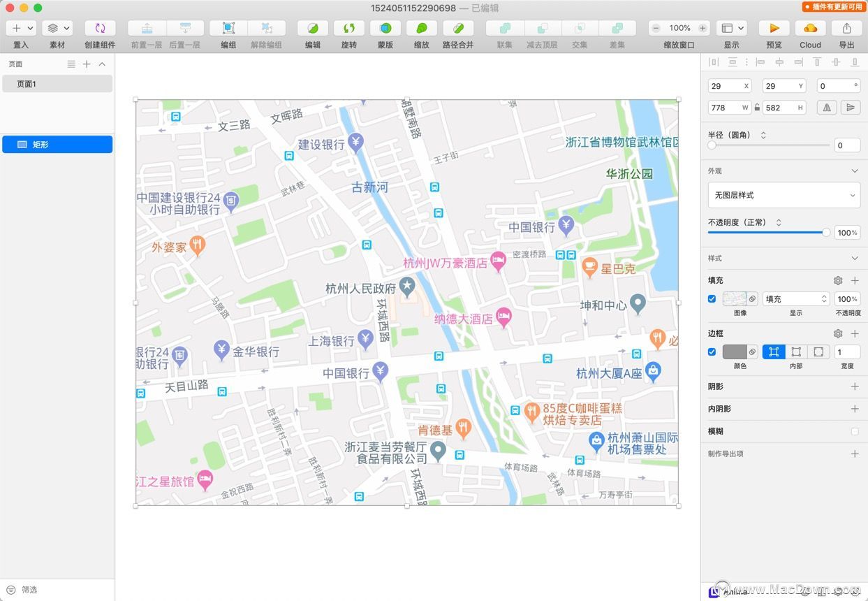Align layer to top edge
Viewport: 868px width, 601px height.
[x=817, y=62]
